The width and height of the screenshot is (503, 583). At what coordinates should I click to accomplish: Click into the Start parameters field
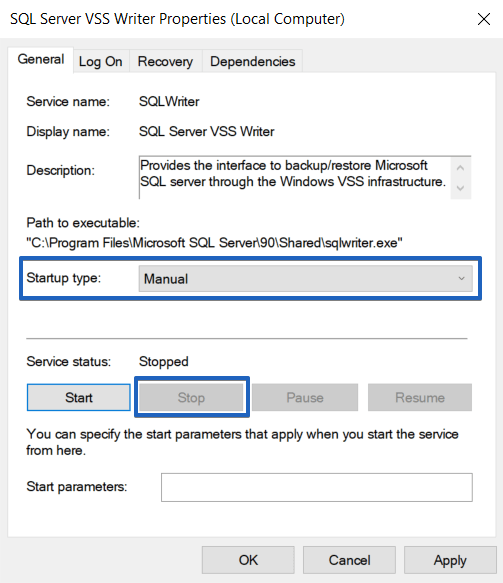point(317,487)
